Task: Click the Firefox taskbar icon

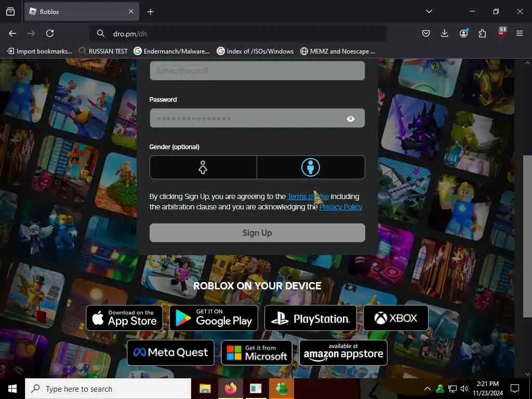Action: [x=230, y=389]
